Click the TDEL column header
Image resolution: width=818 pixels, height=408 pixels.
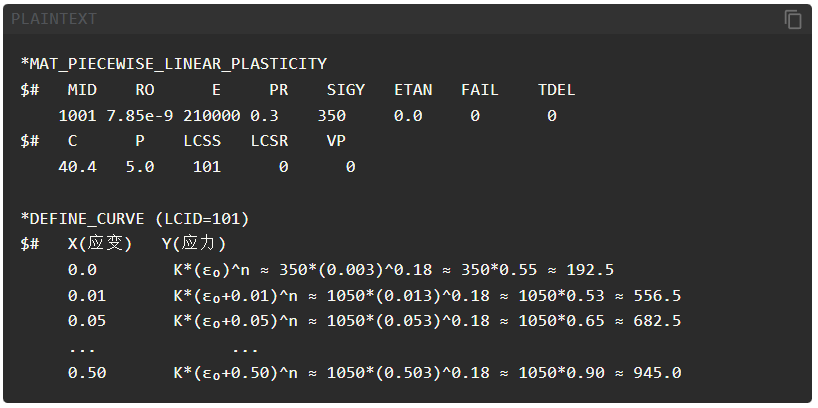pos(557,90)
